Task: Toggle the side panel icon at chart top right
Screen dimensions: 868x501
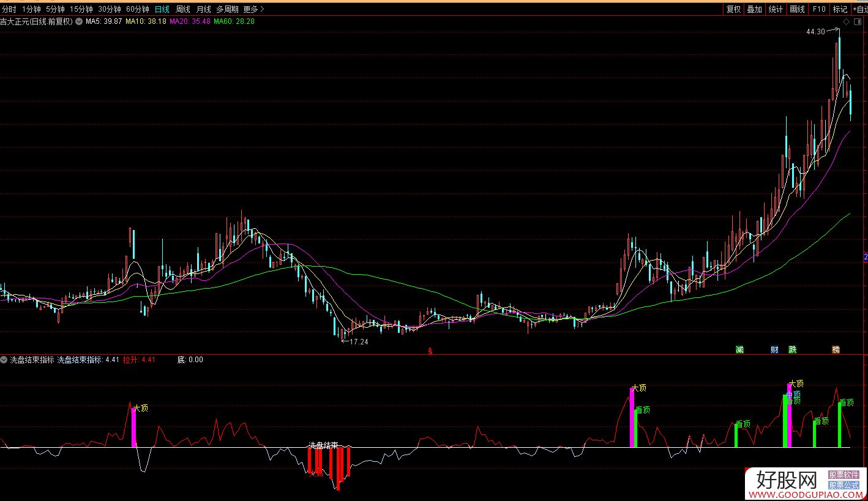Action: 859,21
